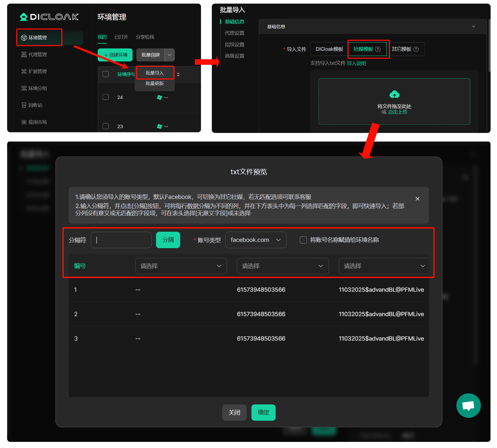
Task: Select the 社媒模板 import option
Action: click(x=367, y=49)
